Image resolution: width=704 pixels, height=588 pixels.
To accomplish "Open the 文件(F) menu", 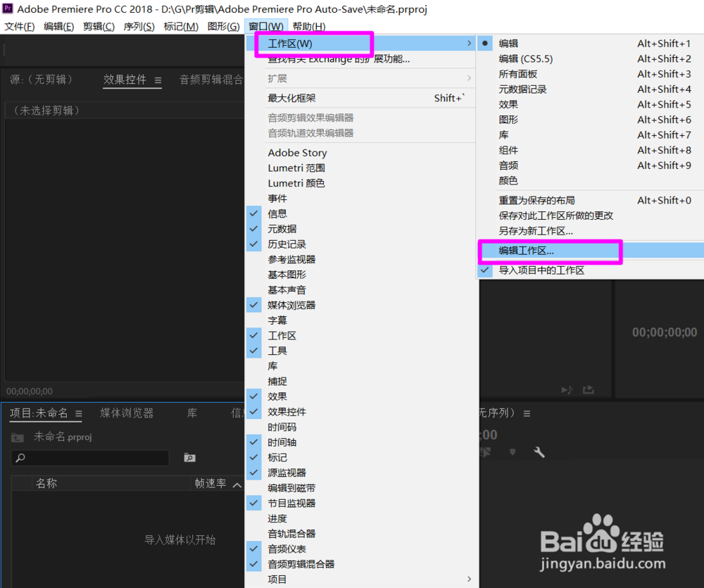I will 19,27.
